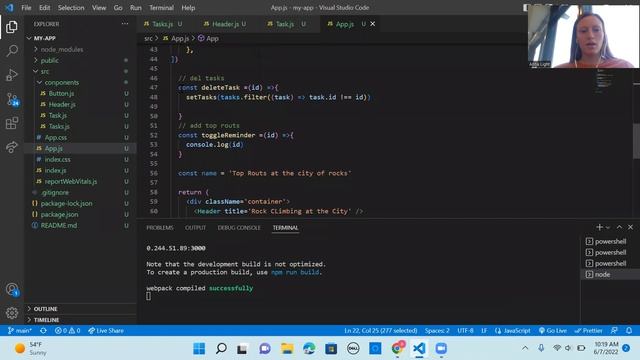Select the first powershell terminal instance
Image resolution: width=640 pixels, height=360 pixels.
point(610,241)
